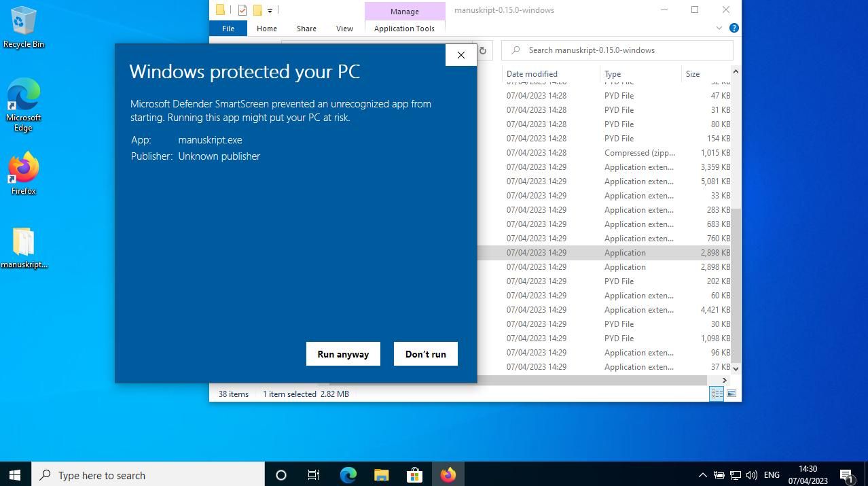The height and width of the screenshot is (486, 868).
Task: Select the PYD File 30 KB row
Action: pyautogui.click(x=604, y=324)
